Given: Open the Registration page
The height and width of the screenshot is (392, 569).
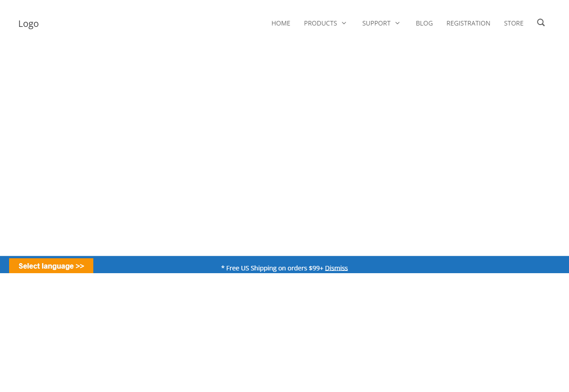Looking at the screenshot, I should [x=468, y=23].
